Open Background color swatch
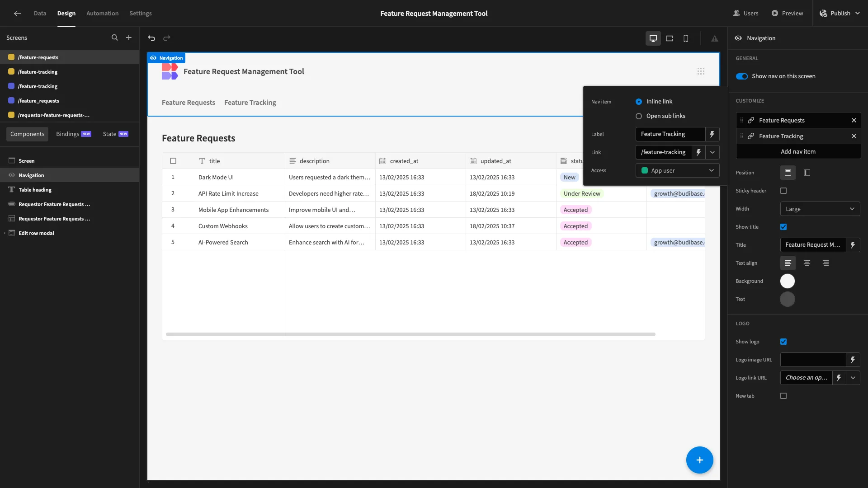 coord(788,281)
